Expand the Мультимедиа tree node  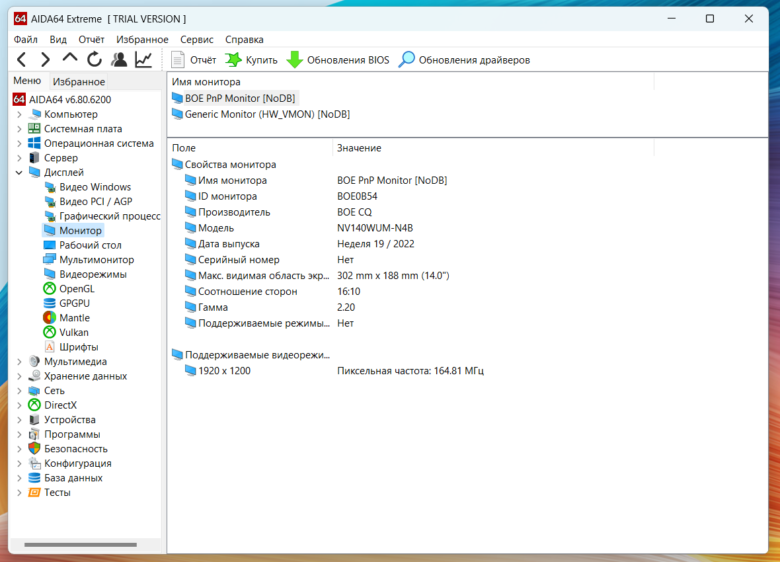click(x=19, y=362)
